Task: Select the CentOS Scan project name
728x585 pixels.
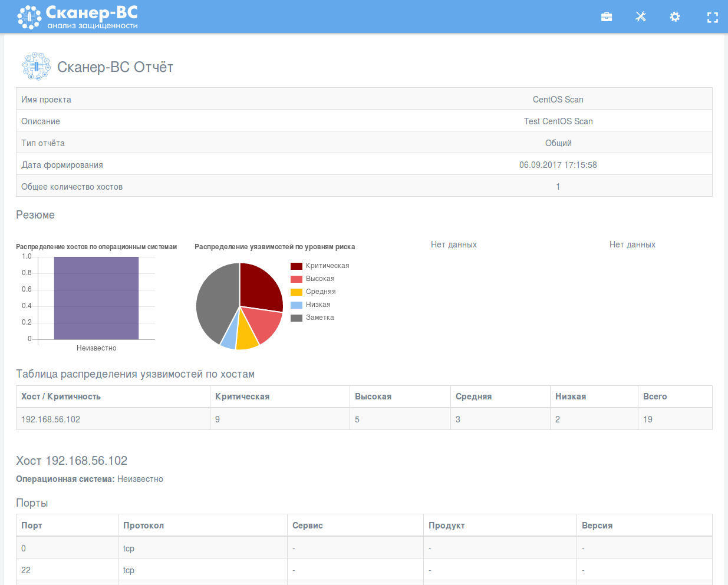Action: coord(558,100)
